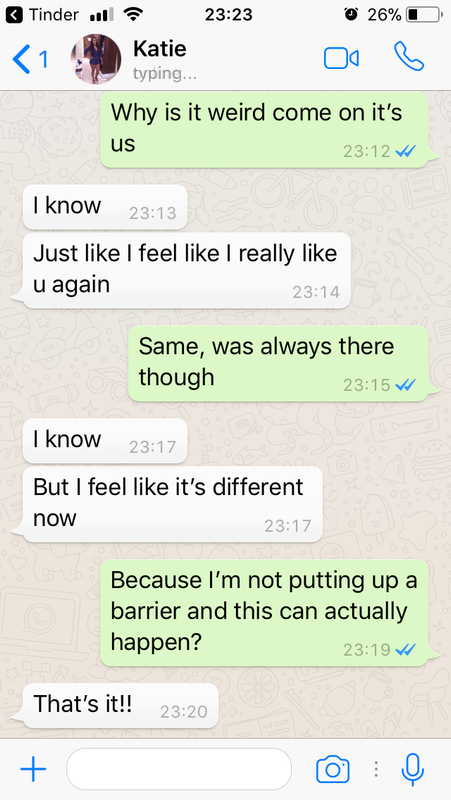The image size is (451, 800).
Task: Open Katie's profile picture
Action: pyautogui.click(x=96, y=59)
